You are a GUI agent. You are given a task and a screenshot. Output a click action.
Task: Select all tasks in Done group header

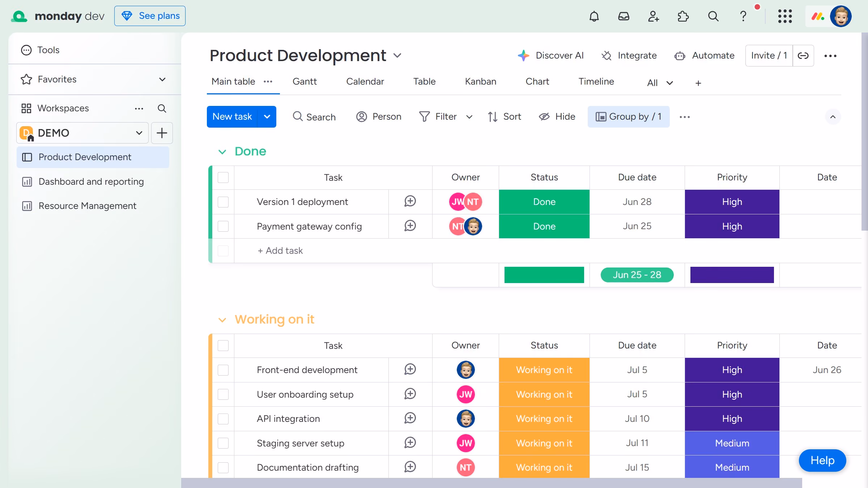(x=223, y=177)
